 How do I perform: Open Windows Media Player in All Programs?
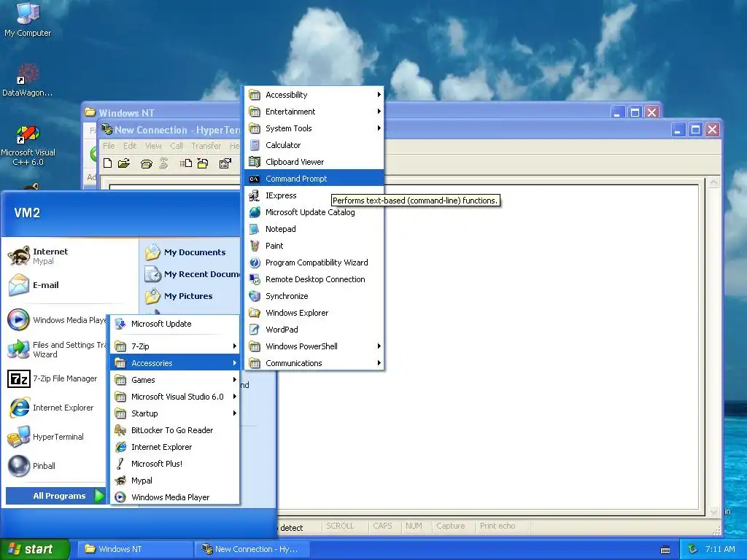[174, 497]
